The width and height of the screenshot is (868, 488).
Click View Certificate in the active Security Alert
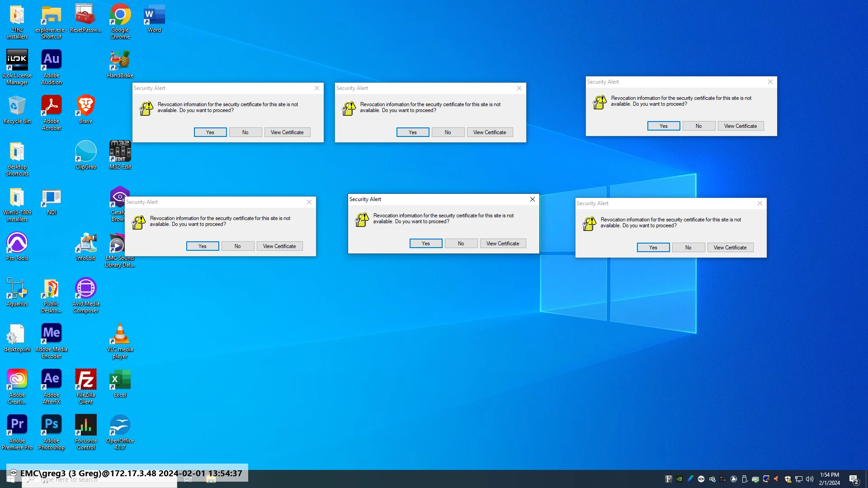coord(503,244)
